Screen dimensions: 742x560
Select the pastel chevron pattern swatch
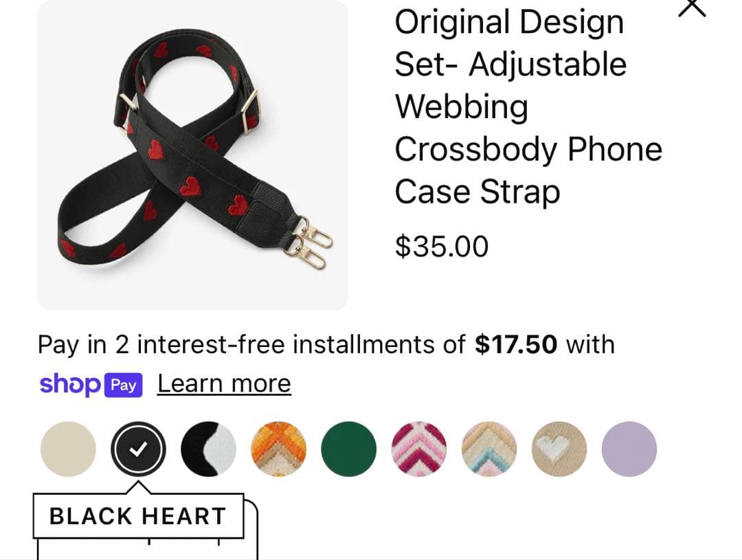tap(489, 449)
